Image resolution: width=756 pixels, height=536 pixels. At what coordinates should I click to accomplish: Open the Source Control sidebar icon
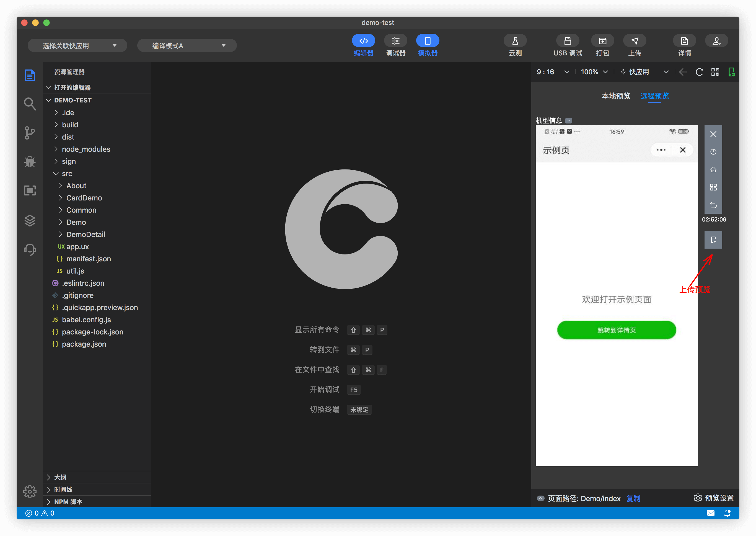tap(30, 133)
